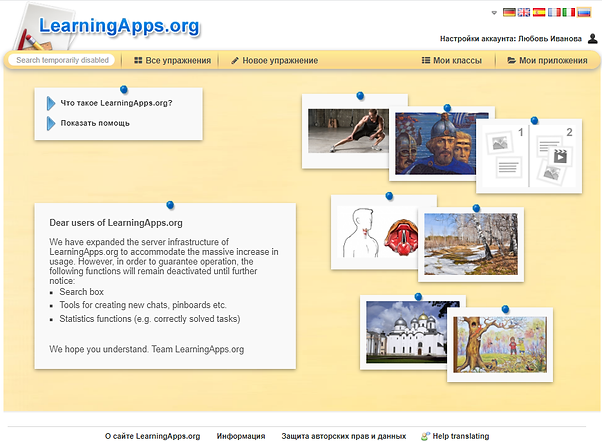The width and height of the screenshot is (602, 442).
Task: Open the spring birch forest thumbnail
Action: point(471,244)
